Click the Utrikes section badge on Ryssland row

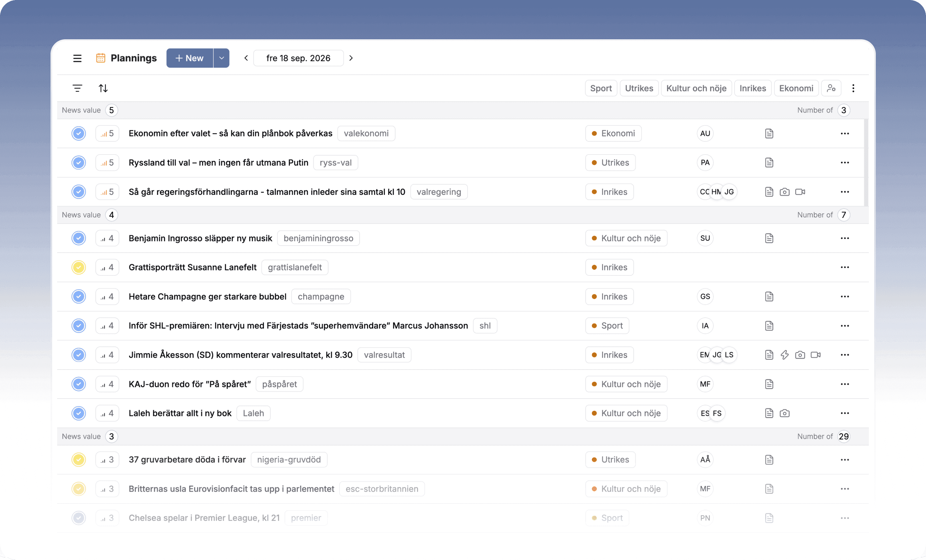610,163
